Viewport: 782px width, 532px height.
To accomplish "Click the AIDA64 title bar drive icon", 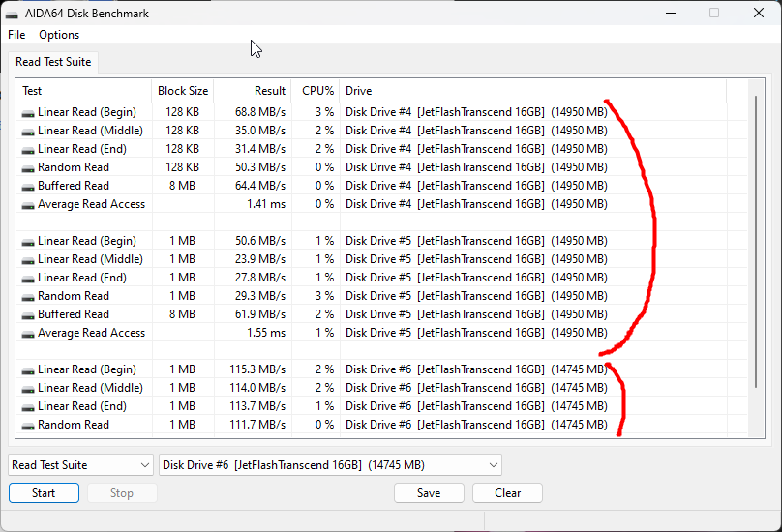I will click(12, 14).
